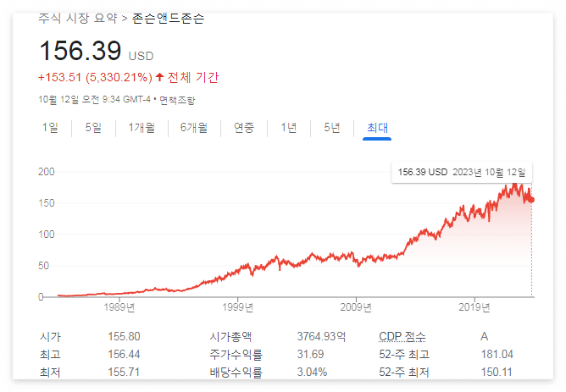
Task: Click the 최저 value 155.71
Action: click(x=124, y=372)
